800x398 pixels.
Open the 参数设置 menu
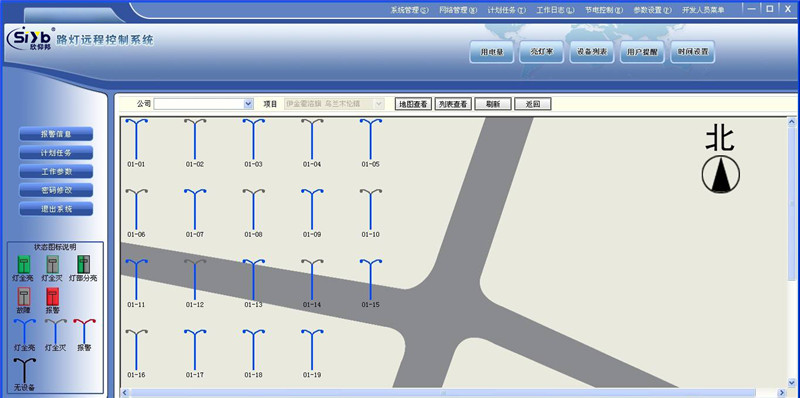(653, 10)
